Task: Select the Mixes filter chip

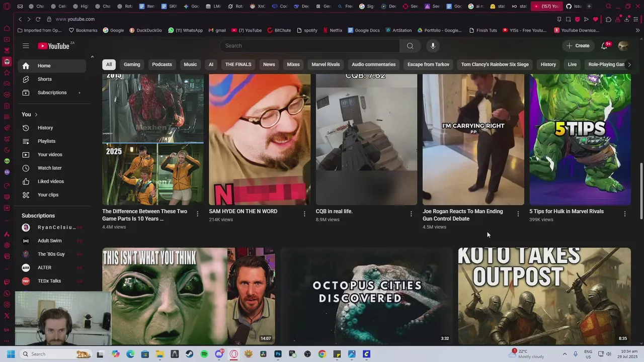Action: click(293, 64)
